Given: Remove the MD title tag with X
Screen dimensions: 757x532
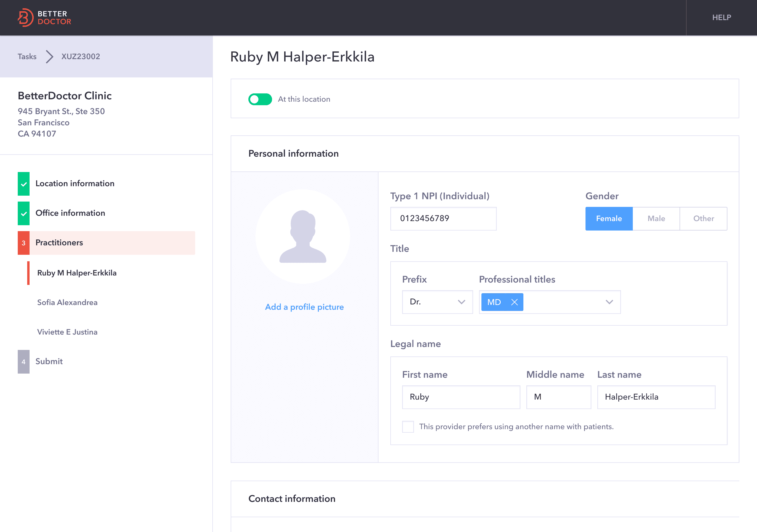Looking at the screenshot, I should coord(514,302).
